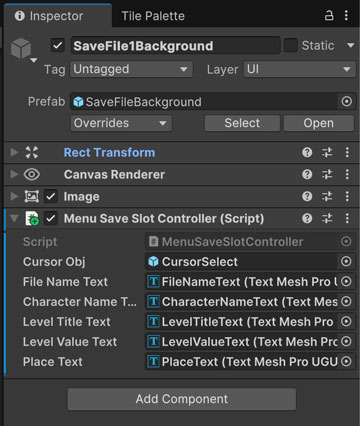Open Rect Transform help icon
Image resolution: width=360 pixels, height=426 pixels.
point(307,153)
